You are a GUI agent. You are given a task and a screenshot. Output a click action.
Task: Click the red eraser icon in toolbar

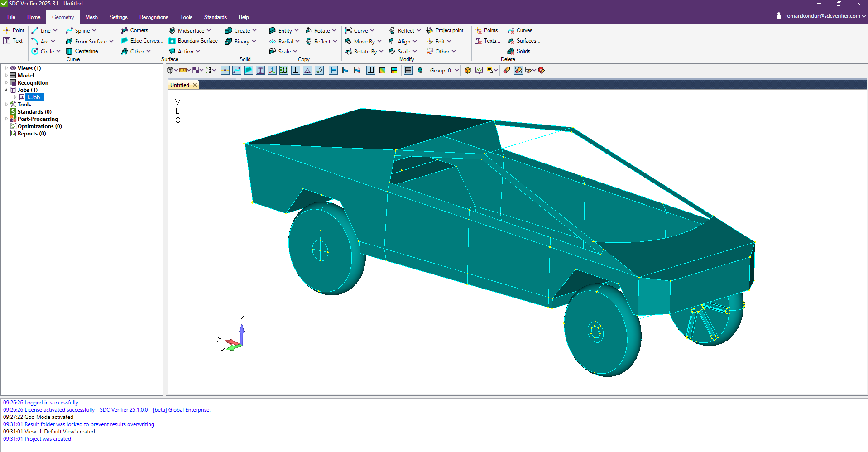[507, 70]
